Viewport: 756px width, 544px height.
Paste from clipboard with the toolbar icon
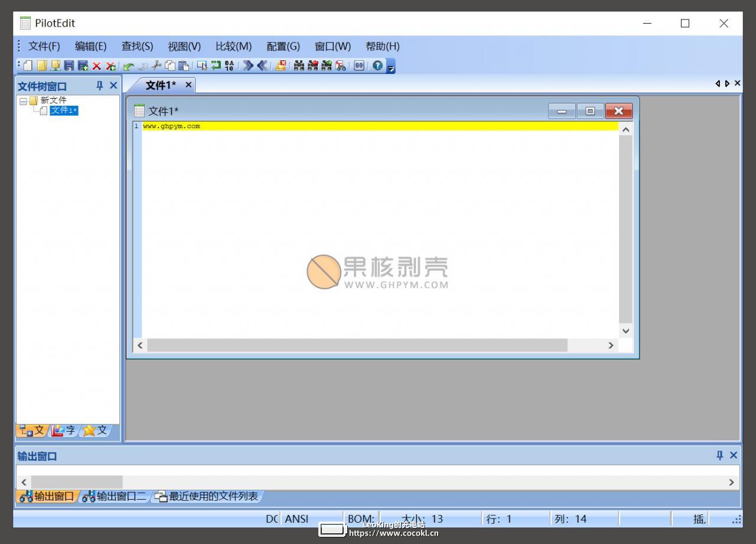(x=184, y=66)
